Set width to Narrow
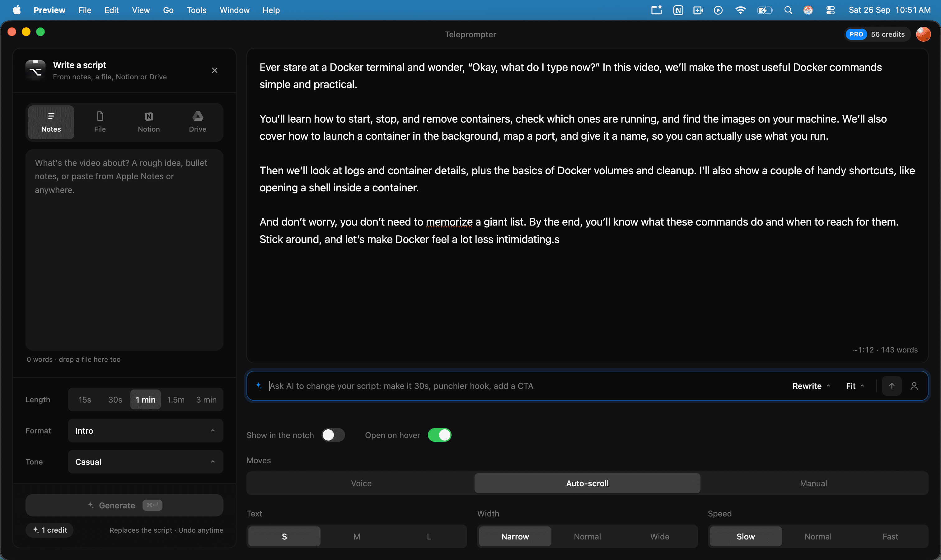Screen dimensions: 941x560 515,536
